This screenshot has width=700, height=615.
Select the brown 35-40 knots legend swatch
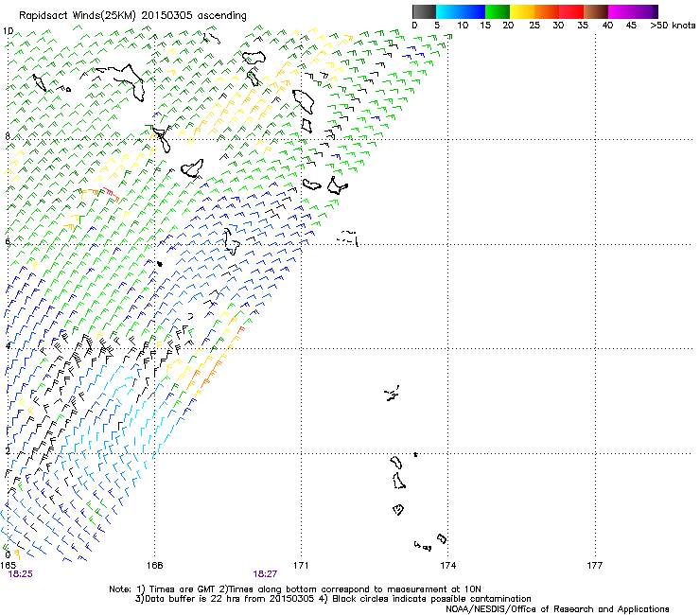click(x=596, y=11)
